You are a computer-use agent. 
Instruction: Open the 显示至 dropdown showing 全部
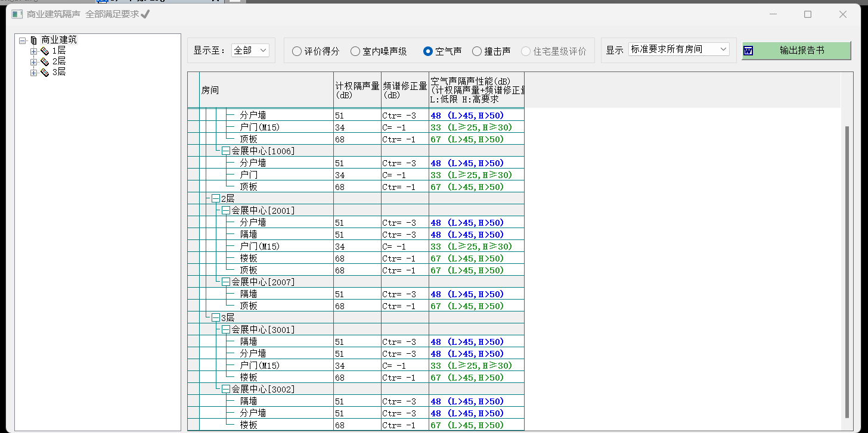(x=250, y=51)
